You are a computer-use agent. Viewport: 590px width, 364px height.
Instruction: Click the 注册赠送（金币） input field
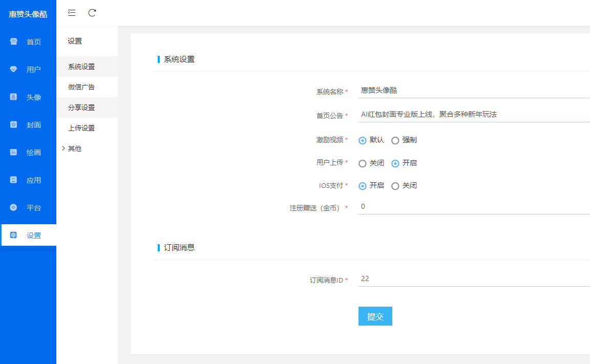(474, 206)
